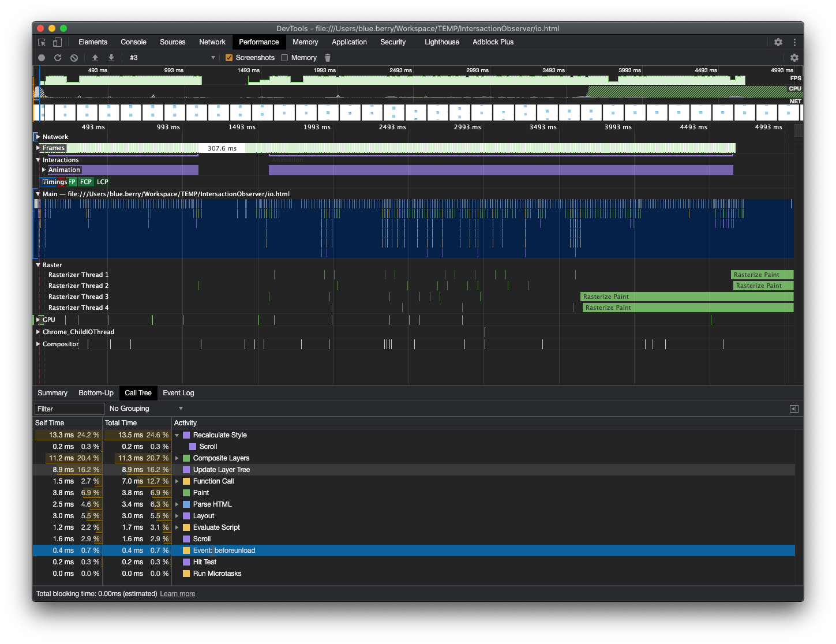Expand the Function Call activity row
The image size is (836, 644).
click(177, 481)
